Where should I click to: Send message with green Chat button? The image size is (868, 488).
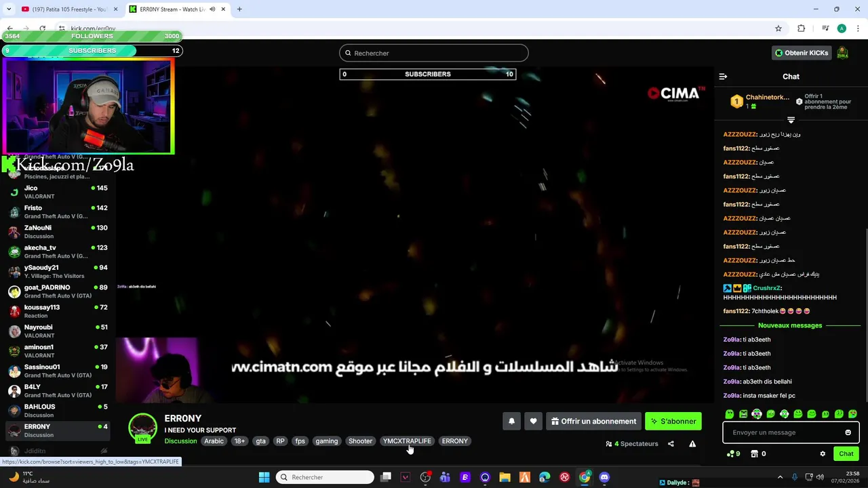coord(846,453)
